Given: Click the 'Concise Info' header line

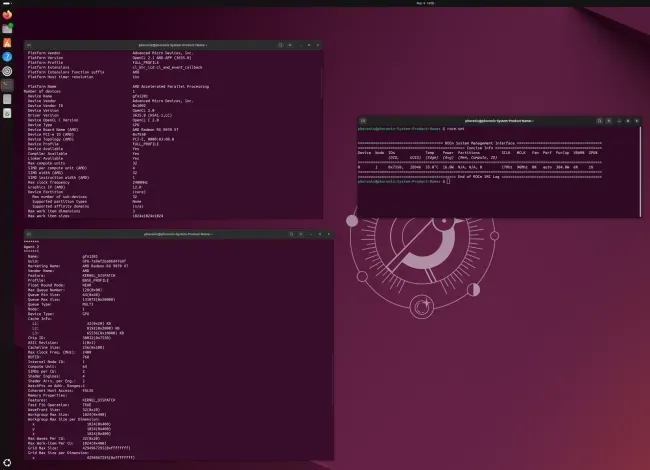Looking at the screenshot, I should coord(480,148).
